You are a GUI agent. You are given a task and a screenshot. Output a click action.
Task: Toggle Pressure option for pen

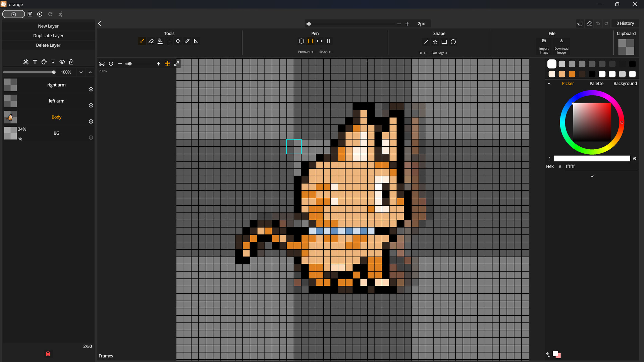[306, 52]
